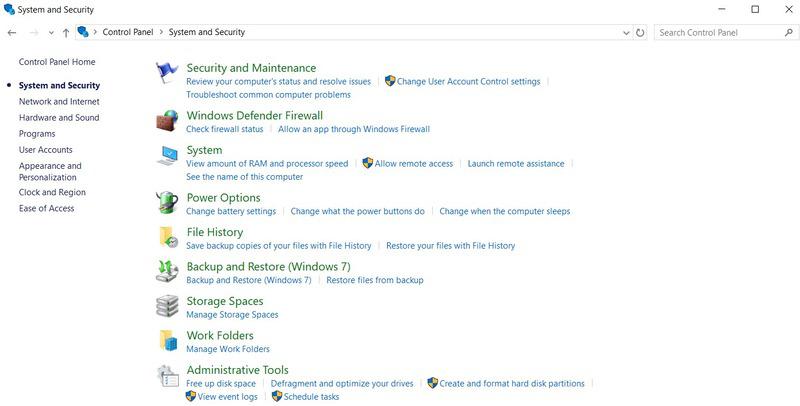Click the Work Folders icon

click(x=167, y=341)
